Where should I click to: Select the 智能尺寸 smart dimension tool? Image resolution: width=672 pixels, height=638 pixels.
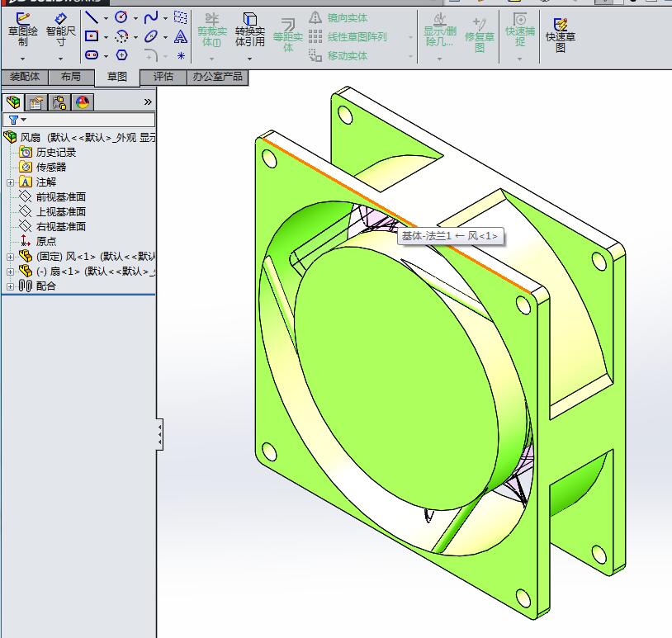(x=60, y=29)
